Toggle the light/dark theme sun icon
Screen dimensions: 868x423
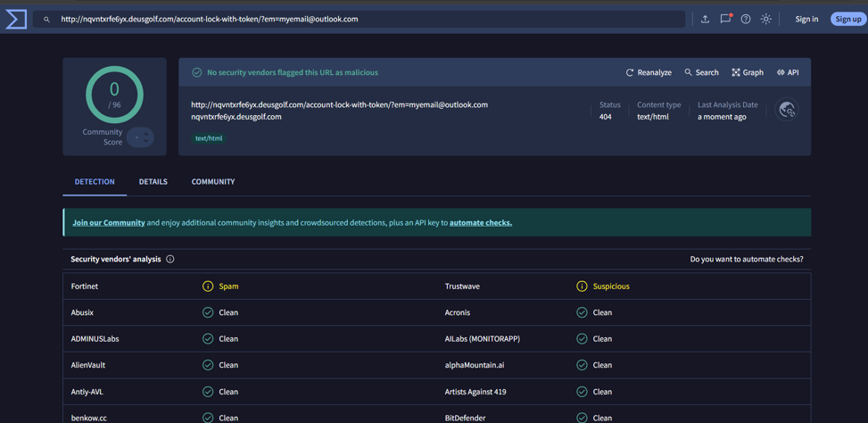(766, 19)
